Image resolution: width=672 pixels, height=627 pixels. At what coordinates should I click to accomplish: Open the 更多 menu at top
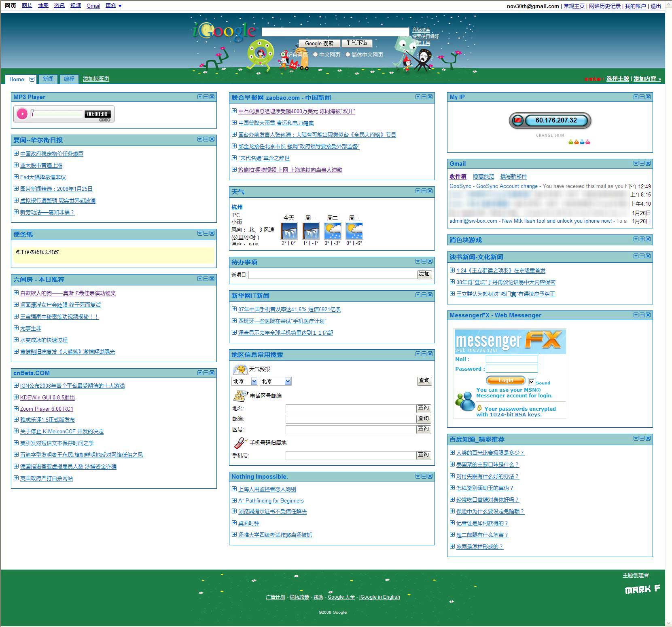point(113,6)
